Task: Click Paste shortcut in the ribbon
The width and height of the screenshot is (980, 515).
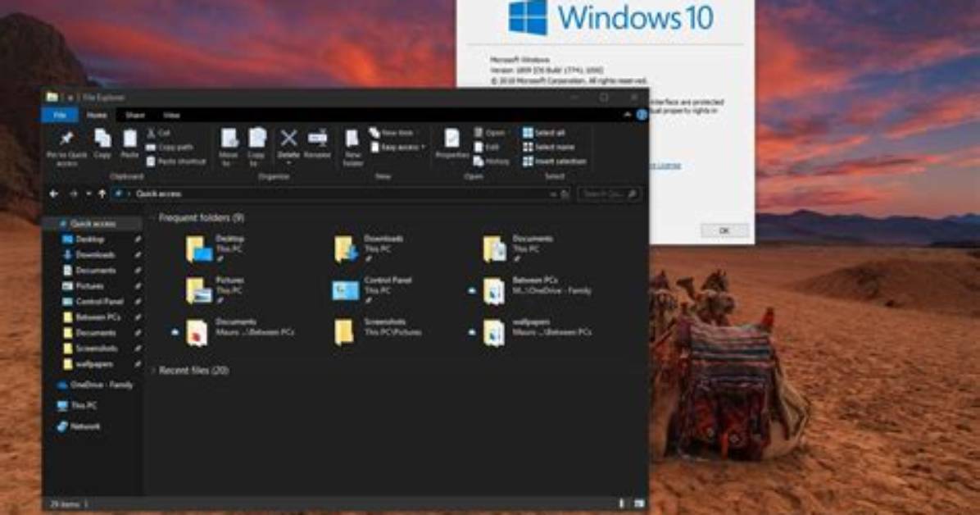Action: (x=176, y=162)
